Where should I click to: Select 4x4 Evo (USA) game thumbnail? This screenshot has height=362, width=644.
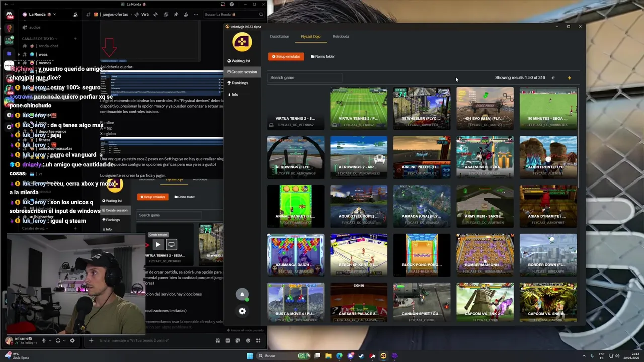point(485,109)
